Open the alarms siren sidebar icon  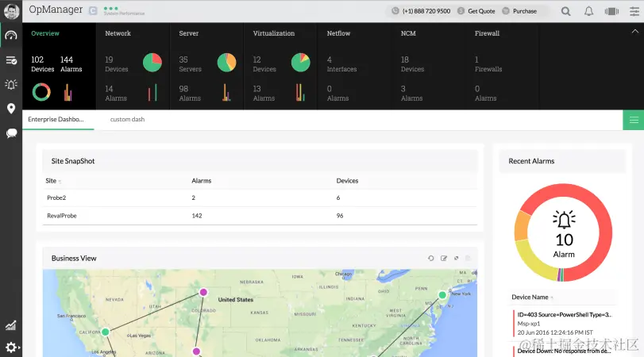click(x=11, y=84)
